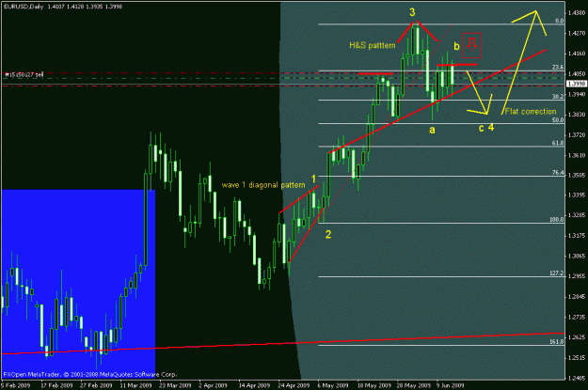Select the yellow 'c 4' wave label

[x=486, y=128]
